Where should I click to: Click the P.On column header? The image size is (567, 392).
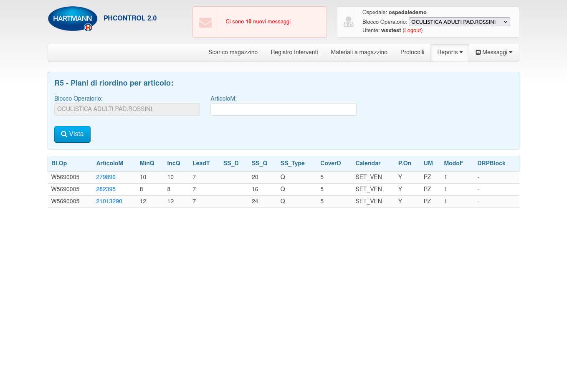[405, 164]
